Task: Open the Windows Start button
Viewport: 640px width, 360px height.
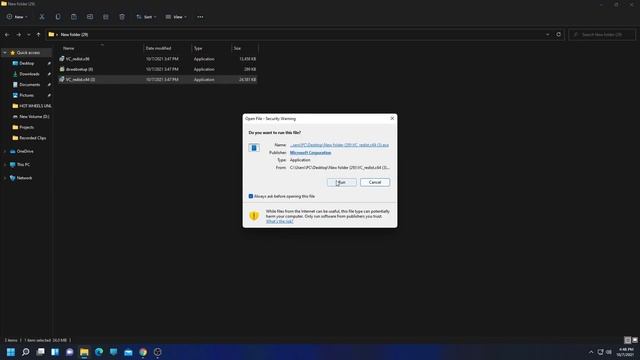Action: pos(11,352)
